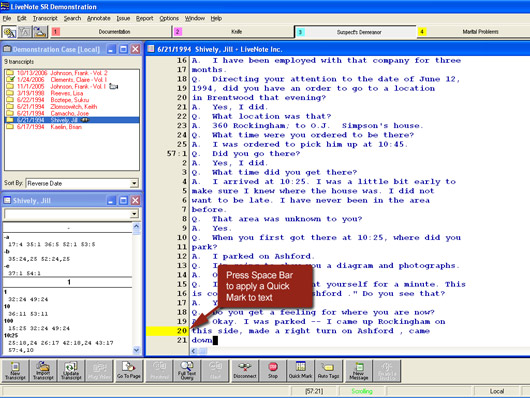
Task: Open the File menu
Action: pos(6,18)
